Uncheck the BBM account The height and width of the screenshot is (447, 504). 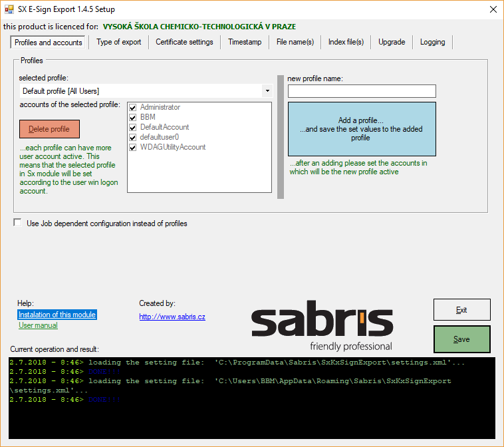(x=133, y=117)
